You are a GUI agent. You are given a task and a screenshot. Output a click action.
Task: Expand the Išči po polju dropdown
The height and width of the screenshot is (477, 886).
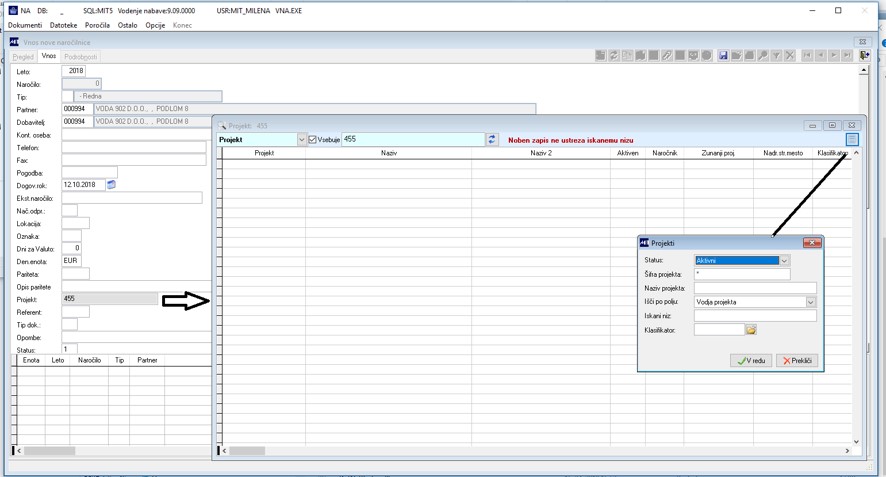[x=810, y=302]
